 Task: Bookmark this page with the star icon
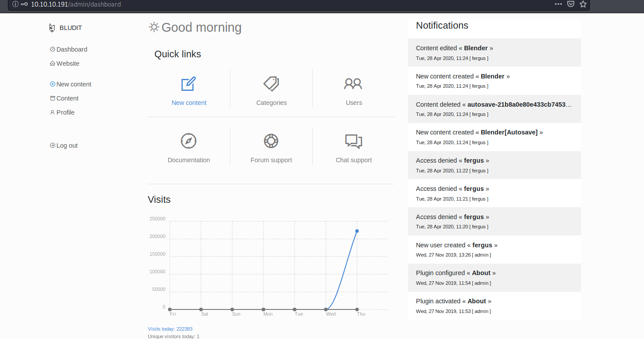tap(583, 4)
